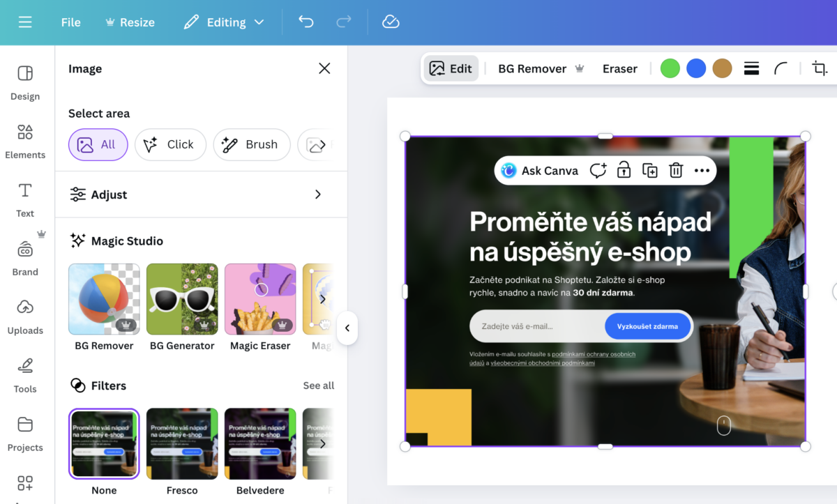
Task: Collapse the left Image panel
Action: pyautogui.click(x=347, y=328)
